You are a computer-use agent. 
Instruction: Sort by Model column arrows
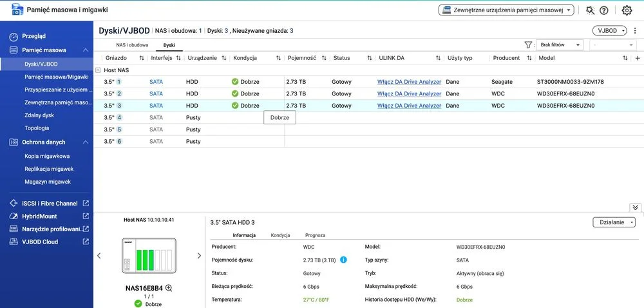pos(625,59)
